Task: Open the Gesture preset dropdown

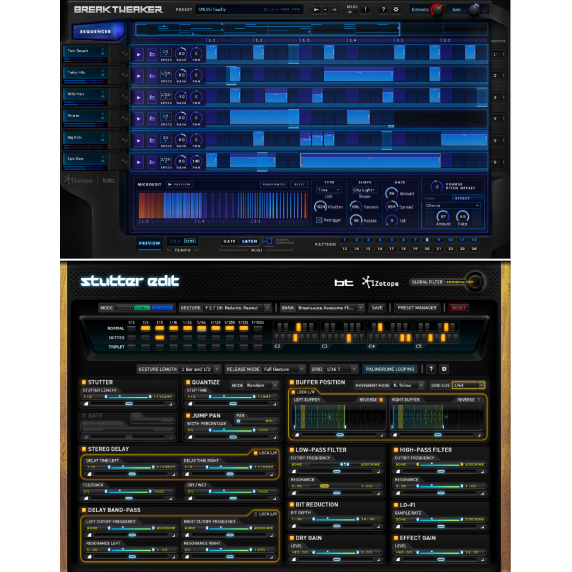Action: [x=237, y=308]
